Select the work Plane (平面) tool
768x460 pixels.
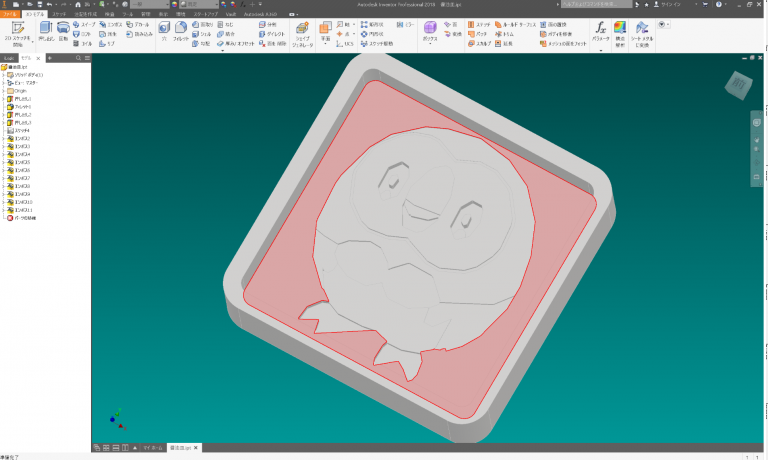(x=325, y=30)
